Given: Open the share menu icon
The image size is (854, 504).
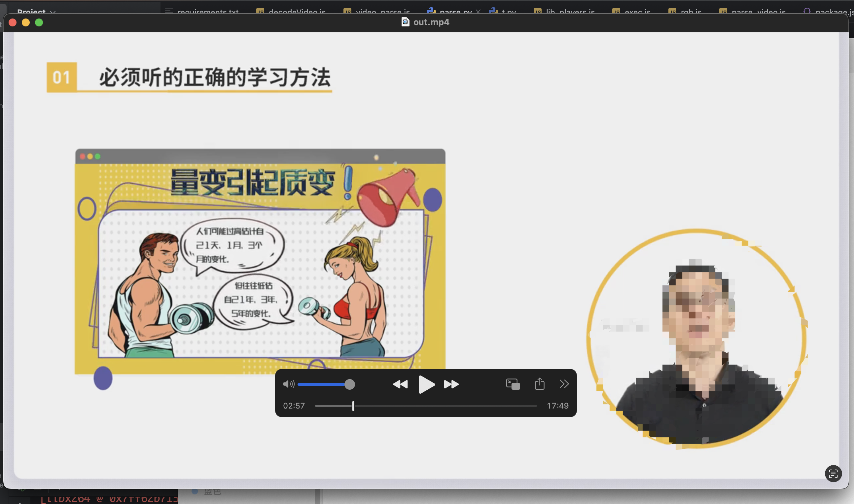Looking at the screenshot, I should [540, 384].
